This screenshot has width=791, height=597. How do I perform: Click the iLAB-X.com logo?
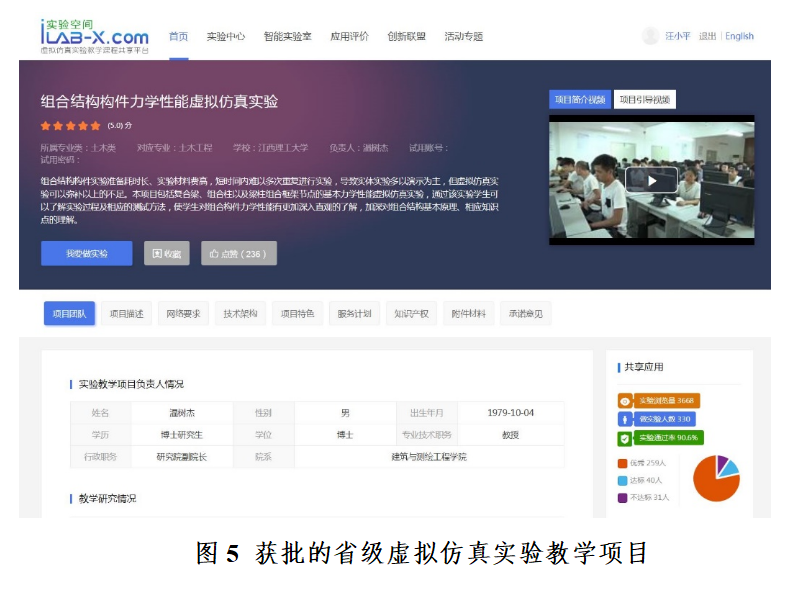click(94, 35)
